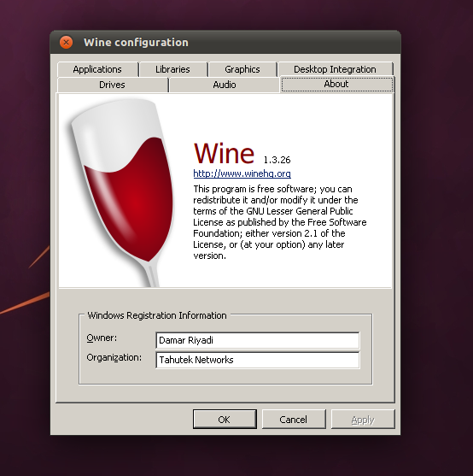473x476 pixels.
Task: Click the Apply button
Action: click(x=363, y=420)
